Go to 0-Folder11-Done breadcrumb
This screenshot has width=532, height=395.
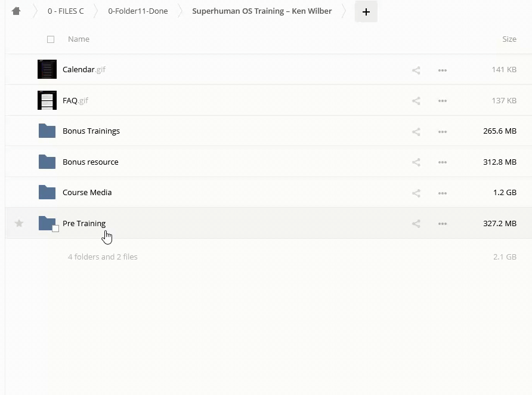coord(138,11)
